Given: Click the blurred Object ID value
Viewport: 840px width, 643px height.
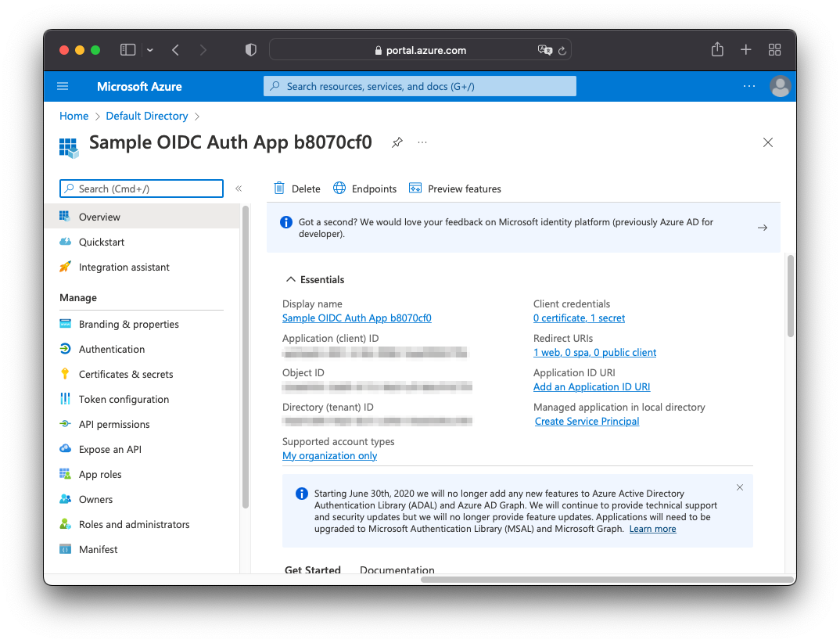Looking at the screenshot, I should (377, 387).
